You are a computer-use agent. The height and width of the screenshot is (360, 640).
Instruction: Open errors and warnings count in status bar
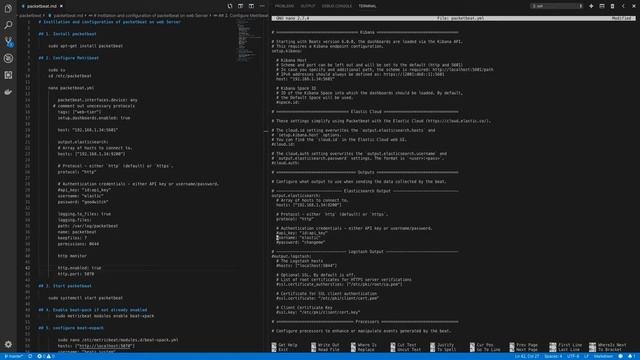point(46,356)
